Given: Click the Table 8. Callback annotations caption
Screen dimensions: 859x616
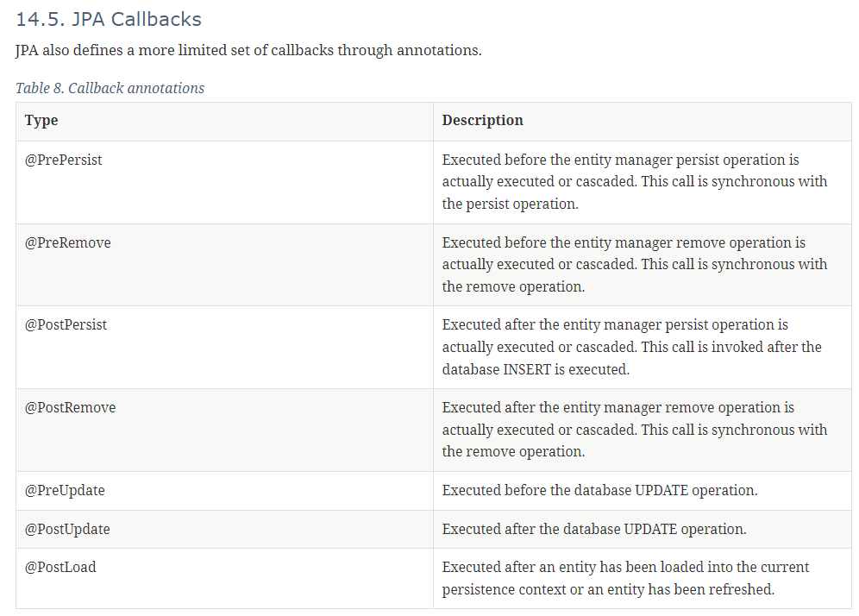Looking at the screenshot, I should pyautogui.click(x=110, y=88).
